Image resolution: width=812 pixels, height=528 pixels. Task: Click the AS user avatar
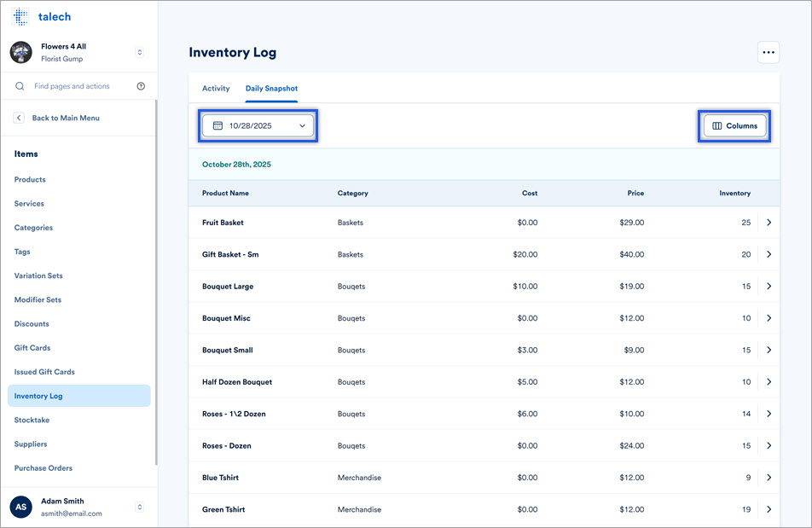point(20,507)
